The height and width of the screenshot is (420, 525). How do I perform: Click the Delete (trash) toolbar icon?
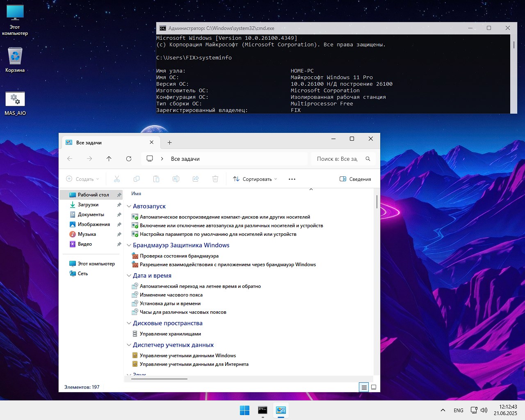215,179
